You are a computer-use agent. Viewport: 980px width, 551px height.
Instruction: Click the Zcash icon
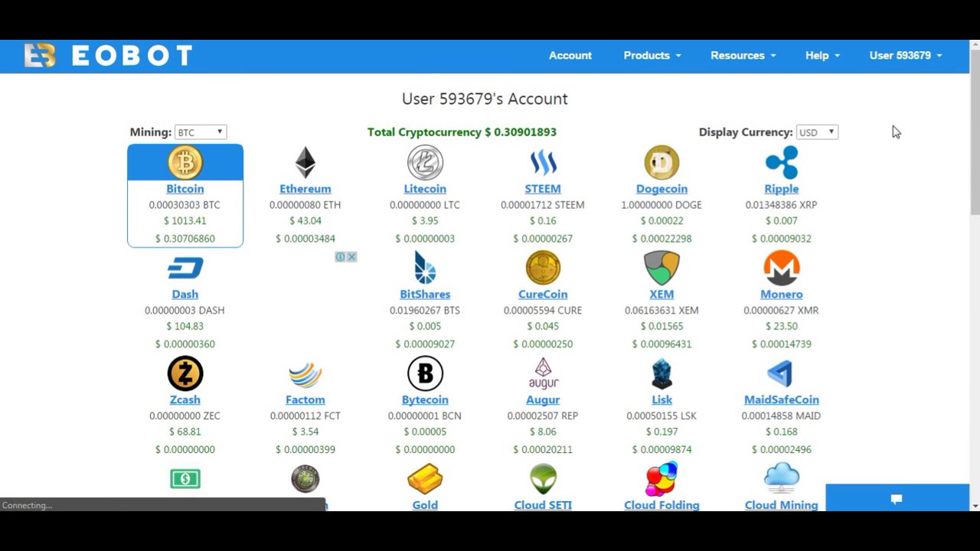(x=185, y=373)
